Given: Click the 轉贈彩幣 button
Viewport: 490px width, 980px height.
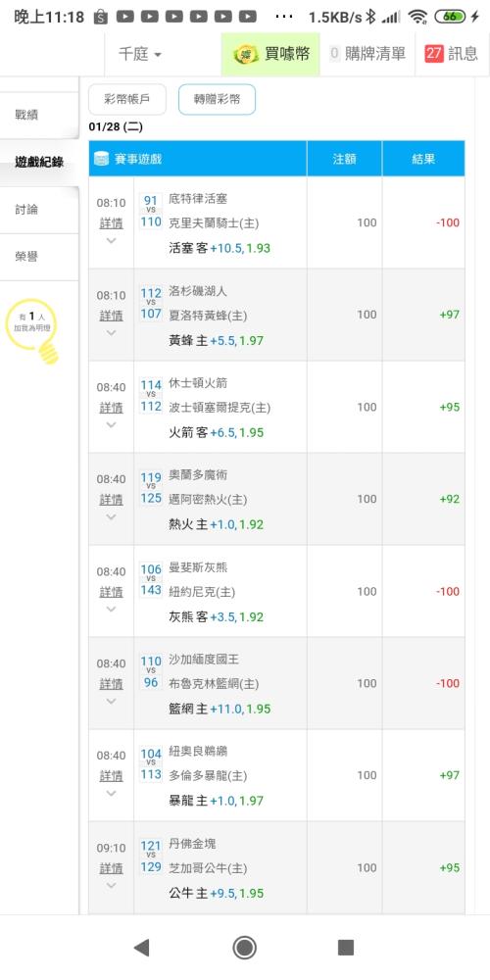Looking at the screenshot, I should tap(217, 99).
